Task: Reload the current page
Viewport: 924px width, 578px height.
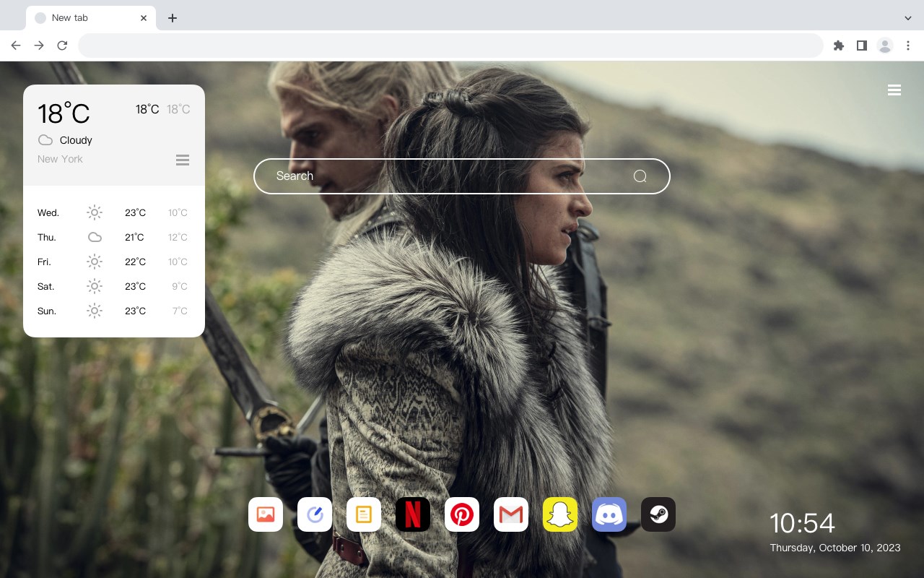Action: [62, 46]
